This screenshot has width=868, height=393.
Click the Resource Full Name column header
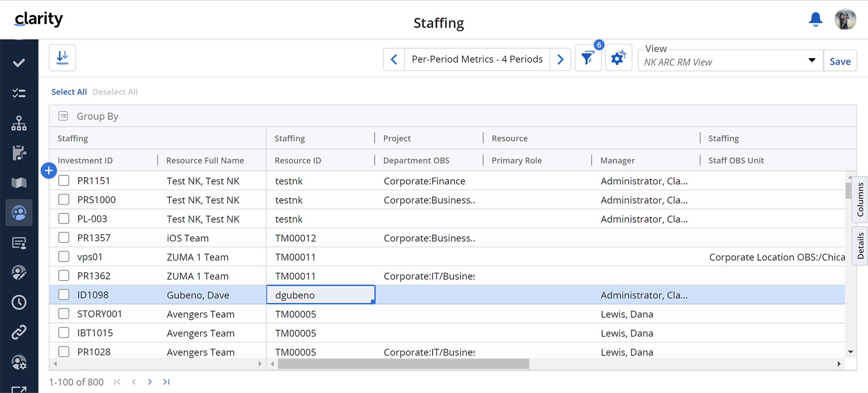tap(205, 160)
